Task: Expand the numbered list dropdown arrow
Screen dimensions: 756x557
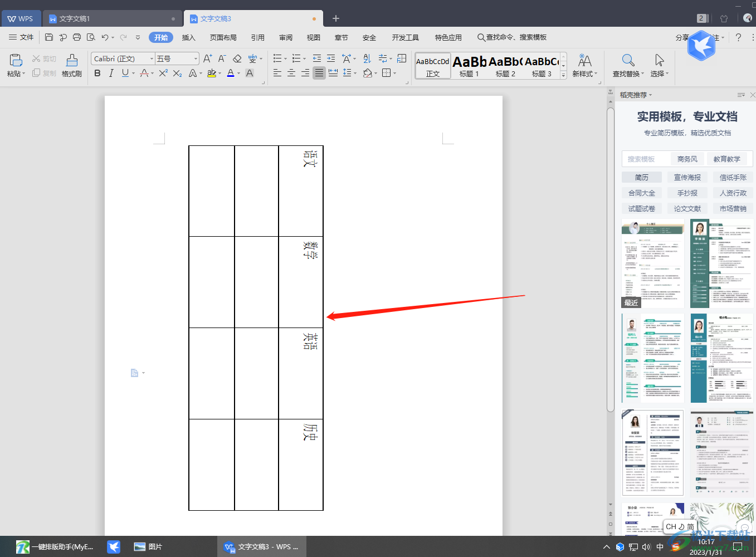Action: click(x=304, y=58)
